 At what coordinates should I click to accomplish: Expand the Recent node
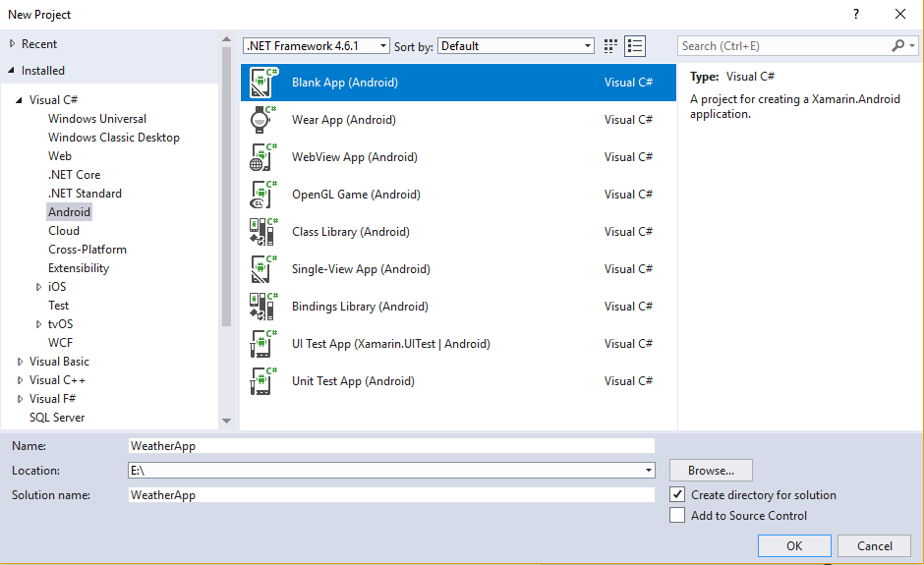tap(13, 43)
